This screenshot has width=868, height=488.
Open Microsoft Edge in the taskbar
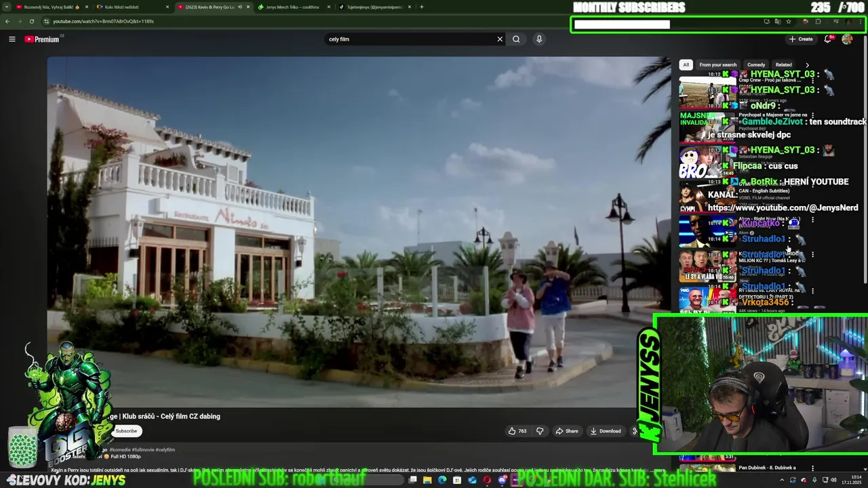pyautogui.click(x=442, y=480)
